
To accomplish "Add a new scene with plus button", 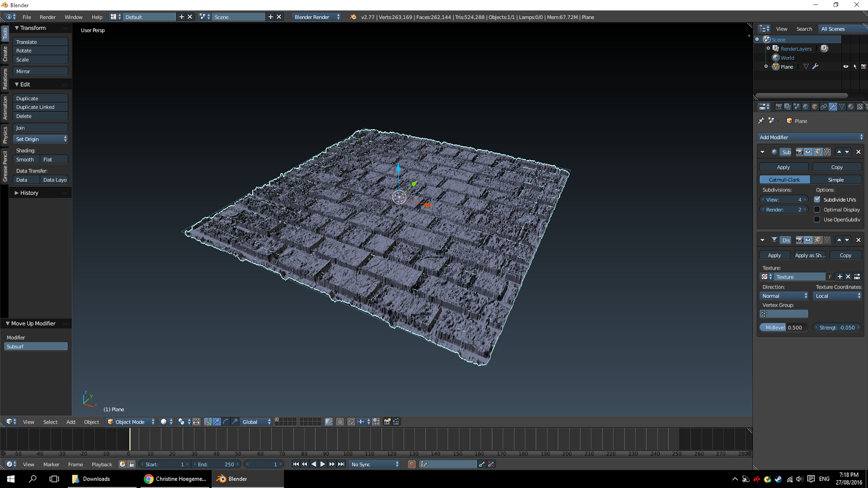I will (x=271, y=17).
